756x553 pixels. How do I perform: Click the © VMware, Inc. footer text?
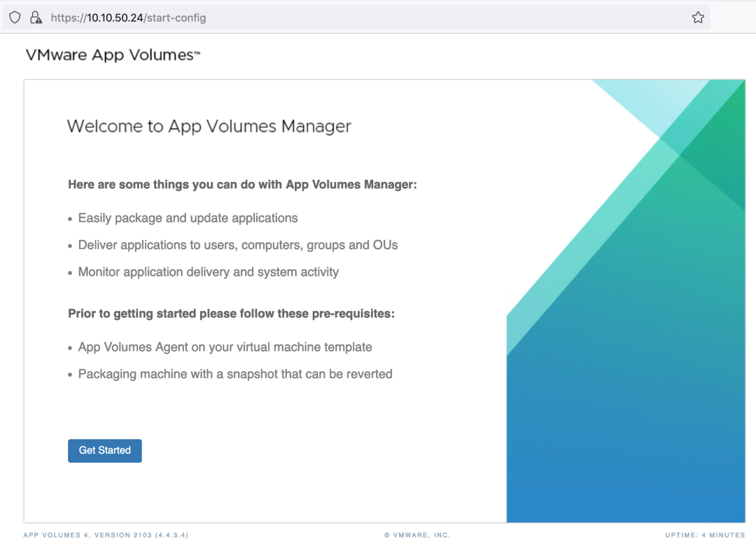click(x=417, y=535)
